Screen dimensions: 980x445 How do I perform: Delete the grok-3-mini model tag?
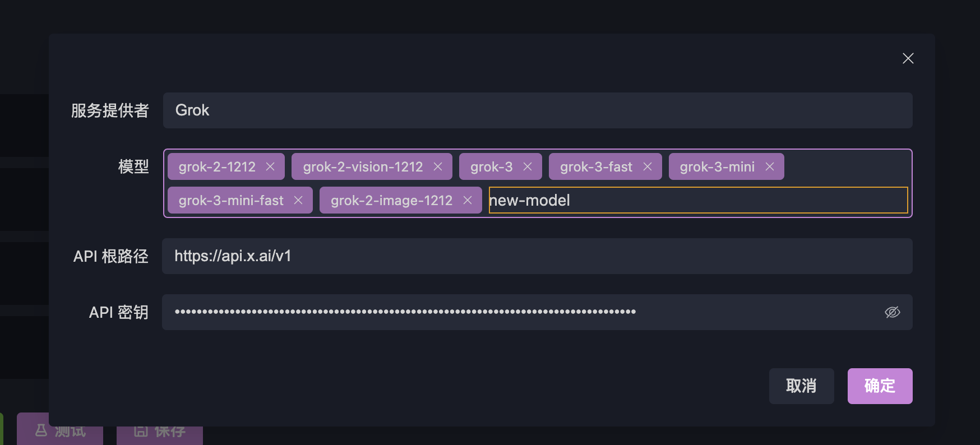[770, 167]
